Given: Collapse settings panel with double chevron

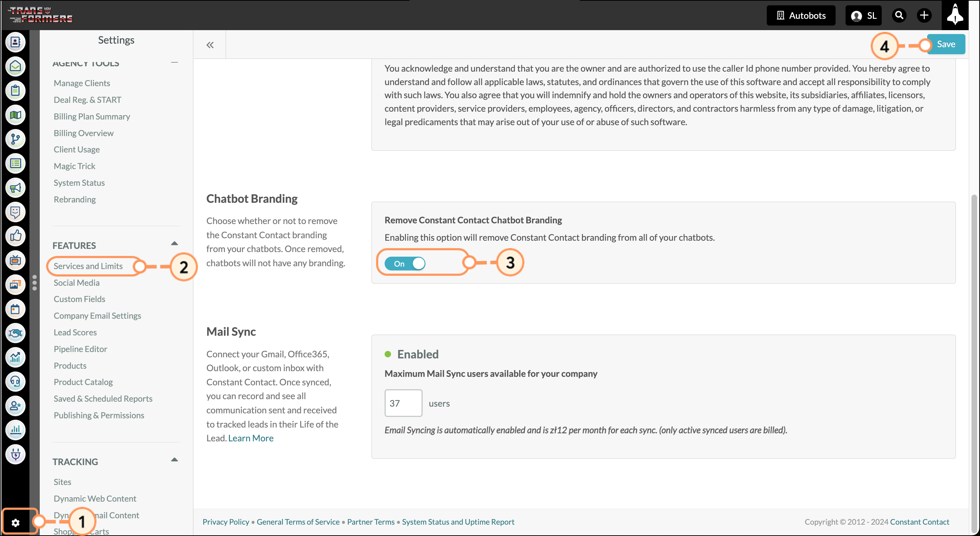Looking at the screenshot, I should point(210,45).
